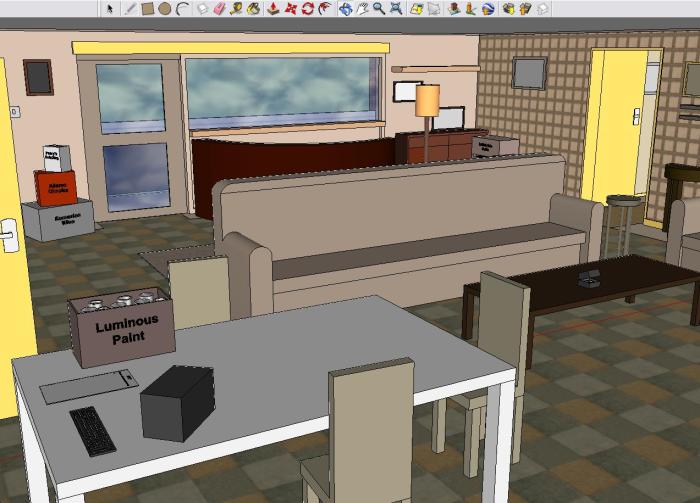Click the Zoom Extents icon
Screen dimensions: 700x503
[x=397, y=8]
